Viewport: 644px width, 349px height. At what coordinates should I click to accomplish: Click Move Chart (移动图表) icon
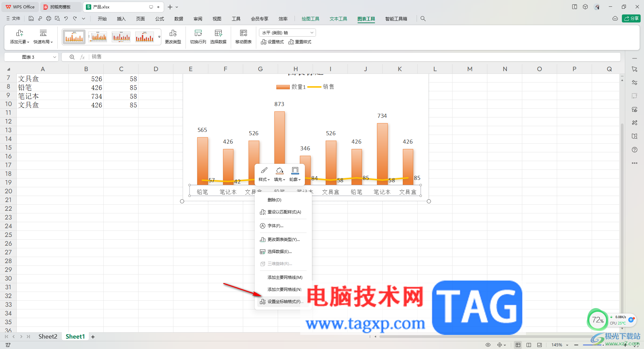point(244,33)
